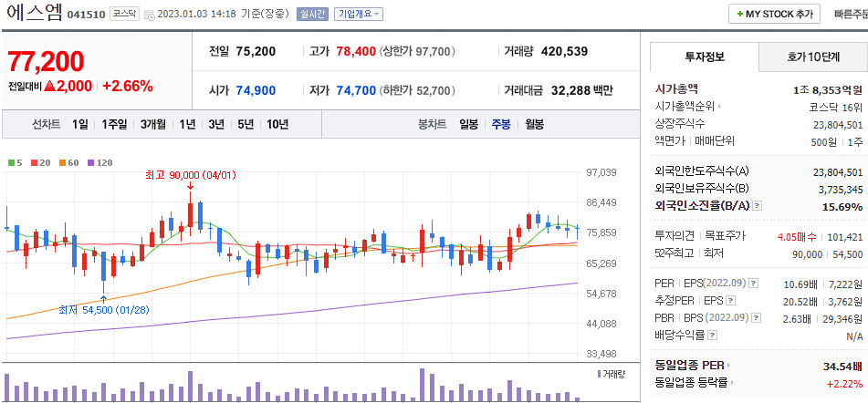Open help icon beside 배당수익률
The image size is (868, 403).
tap(713, 335)
